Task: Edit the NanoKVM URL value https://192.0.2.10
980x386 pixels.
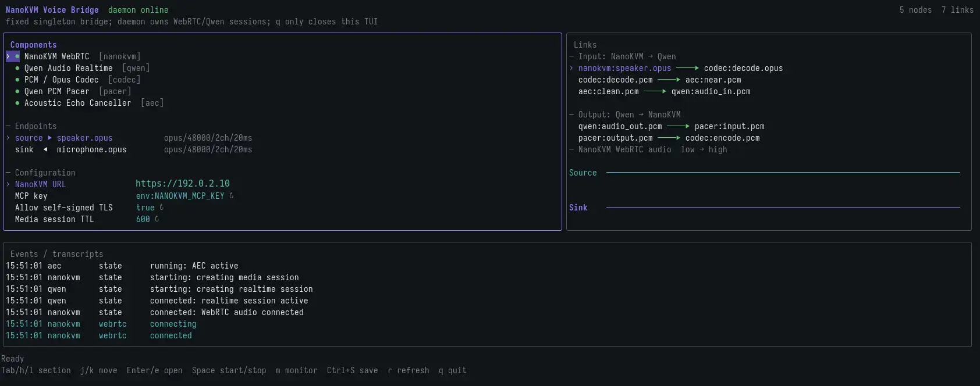Action: click(x=183, y=184)
